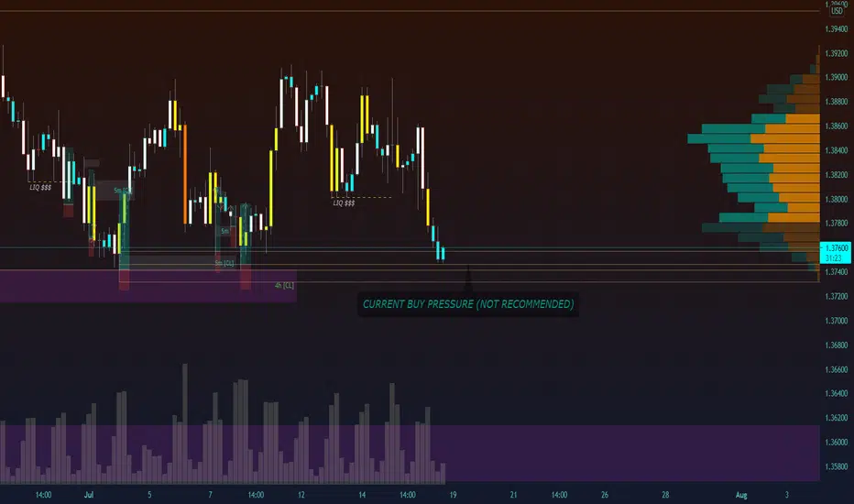The height and width of the screenshot is (504, 854).
Task: Click the date 3 after Aug
Action: coord(786,495)
